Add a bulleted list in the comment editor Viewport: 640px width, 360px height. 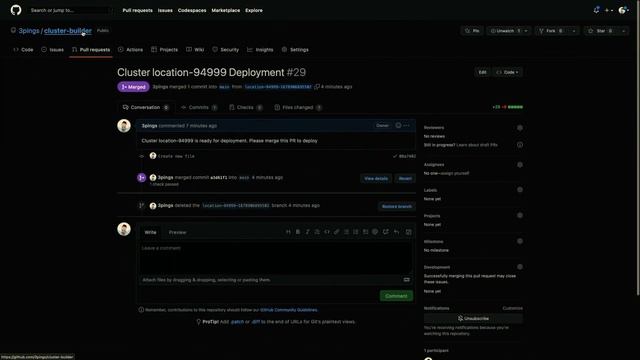point(347,232)
